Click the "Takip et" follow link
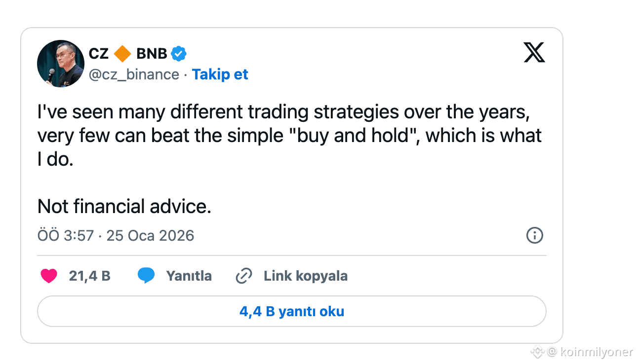 [x=220, y=74]
